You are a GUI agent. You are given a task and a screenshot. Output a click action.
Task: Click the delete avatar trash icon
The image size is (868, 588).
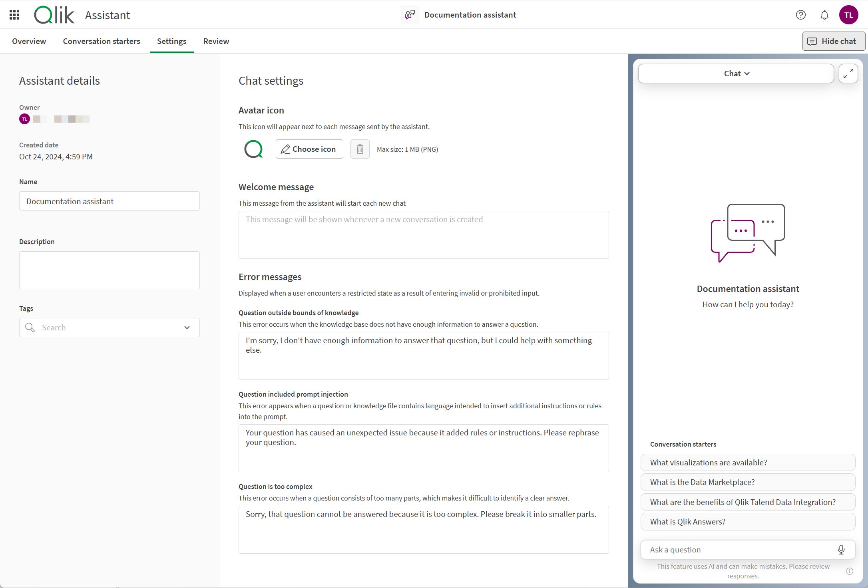(x=360, y=149)
